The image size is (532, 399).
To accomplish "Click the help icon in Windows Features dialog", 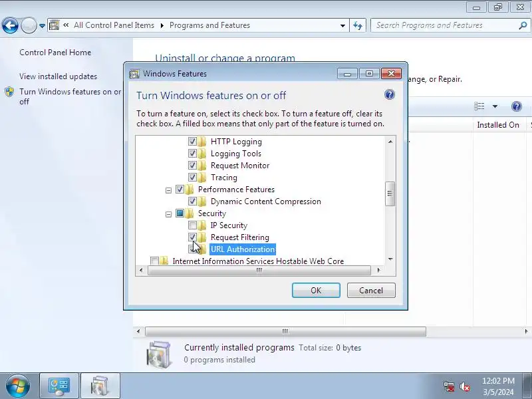I will pyautogui.click(x=390, y=94).
